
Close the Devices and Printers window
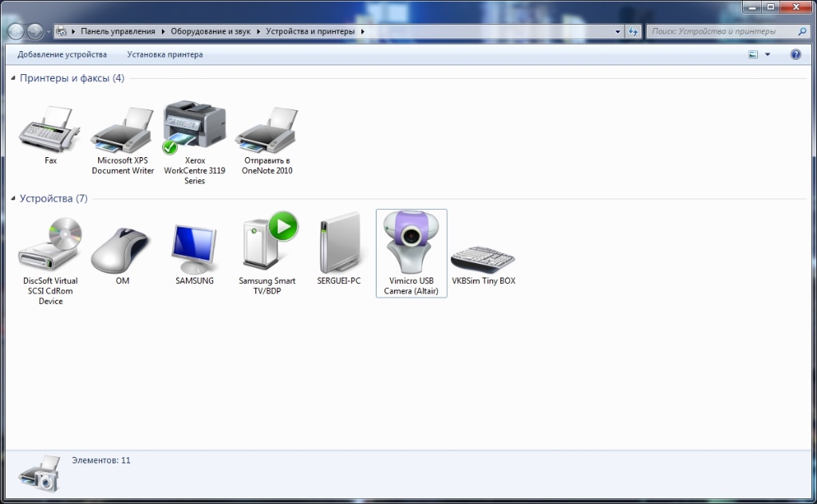click(797, 6)
